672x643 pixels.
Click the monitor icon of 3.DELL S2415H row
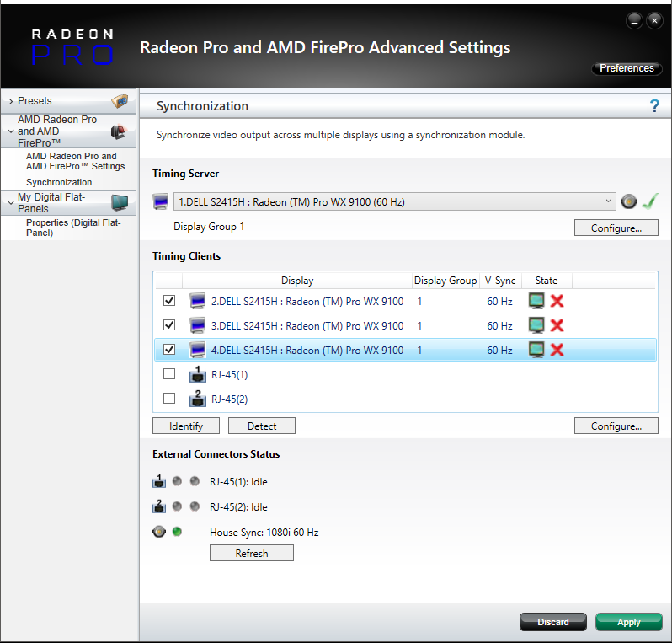click(x=198, y=325)
